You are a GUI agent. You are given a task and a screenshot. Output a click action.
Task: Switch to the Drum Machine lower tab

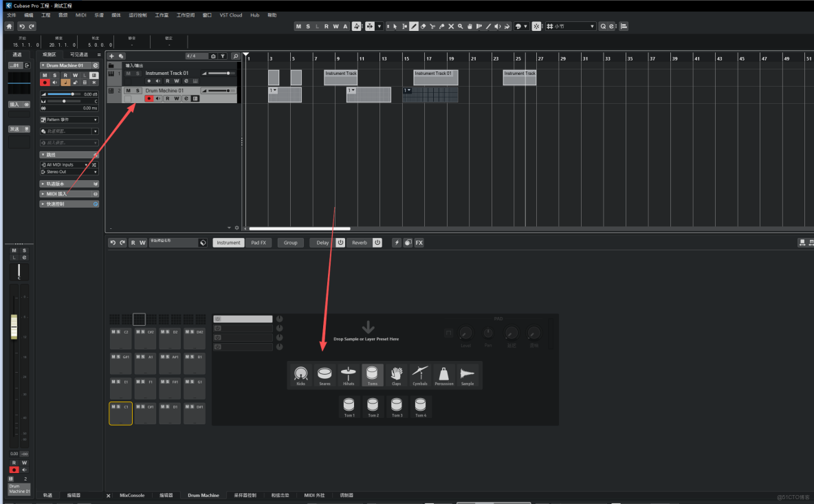[203, 495]
